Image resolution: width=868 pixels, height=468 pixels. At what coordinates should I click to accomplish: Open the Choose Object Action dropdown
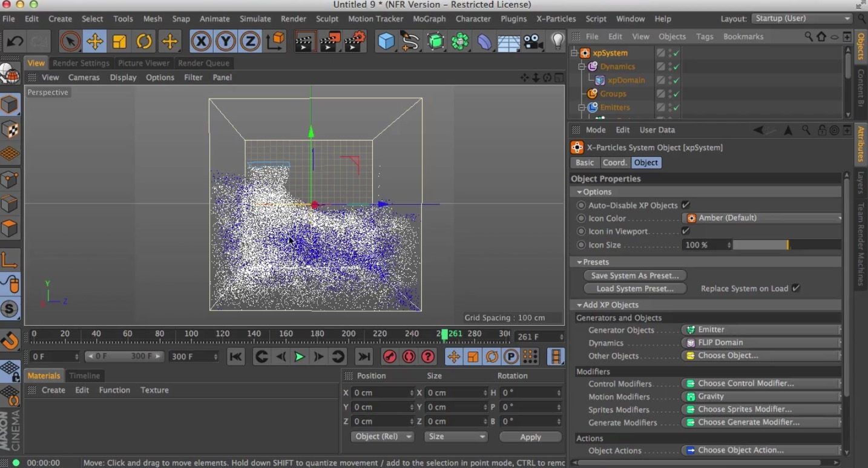click(x=761, y=450)
